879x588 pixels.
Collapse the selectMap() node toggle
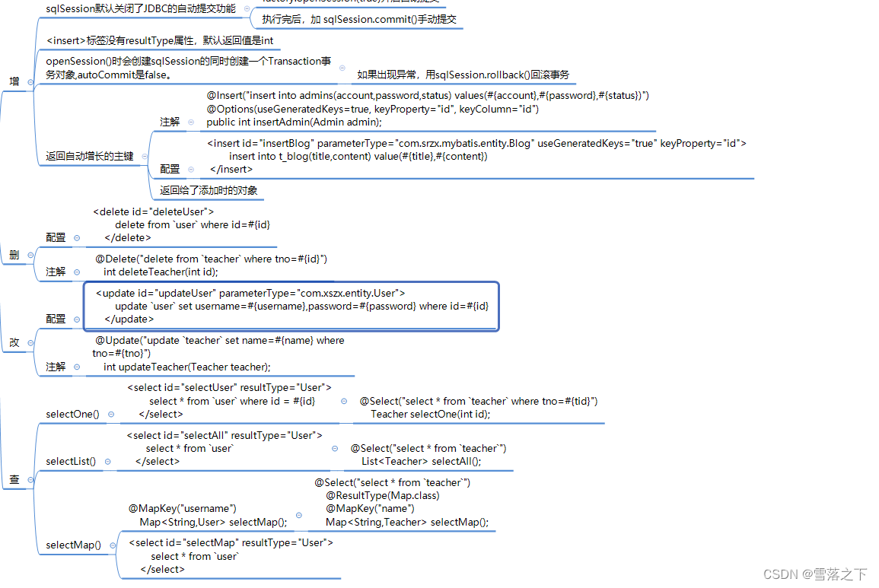tap(113, 545)
